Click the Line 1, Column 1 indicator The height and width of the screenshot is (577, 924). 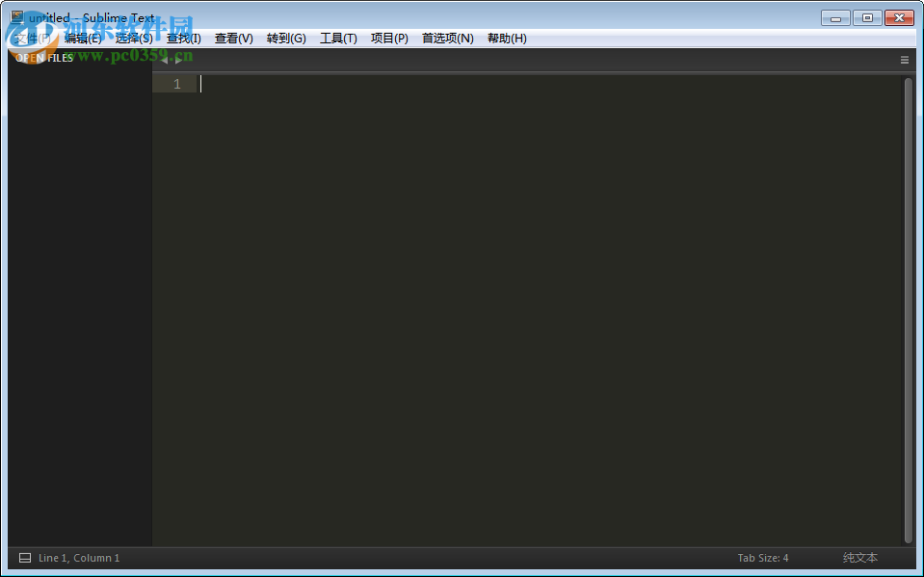(x=78, y=557)
